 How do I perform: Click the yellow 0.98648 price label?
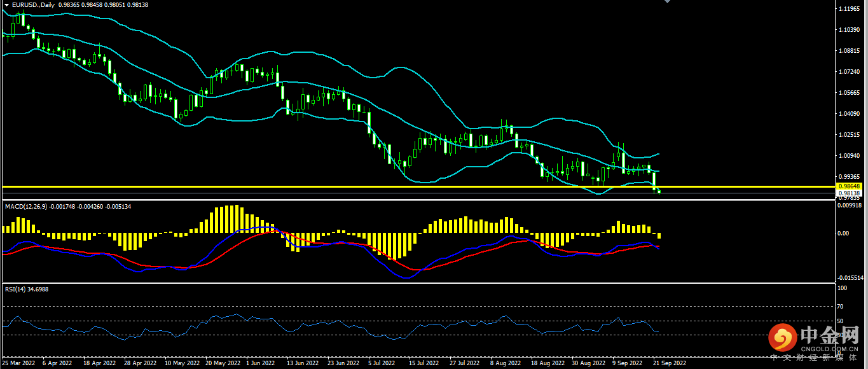point(849,186)
